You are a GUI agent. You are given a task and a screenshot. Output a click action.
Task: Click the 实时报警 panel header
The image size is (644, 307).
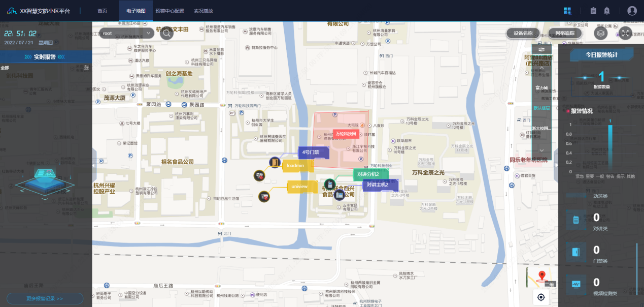click(45, 57)
